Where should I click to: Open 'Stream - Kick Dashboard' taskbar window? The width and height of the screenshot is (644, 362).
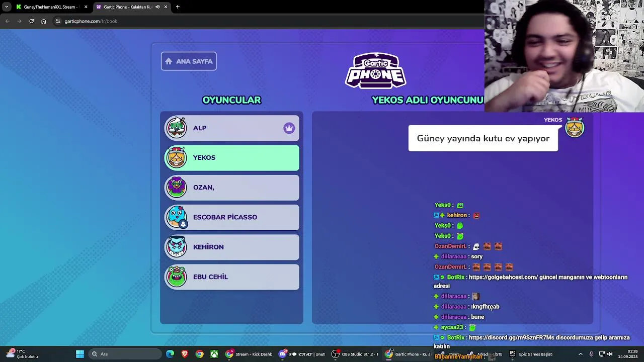point(249,354)
